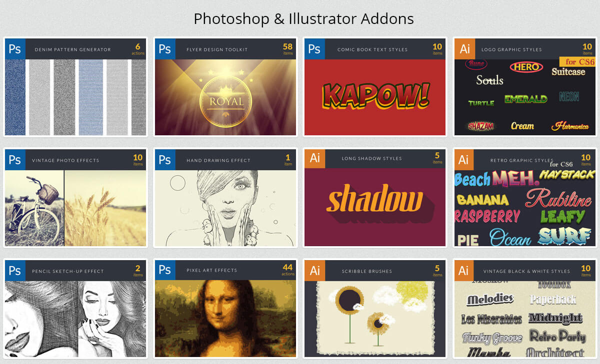This screenshot has width=600, height=364.
Task: Open the Royal flyer preview image
Action: click(x=225, y=97)
